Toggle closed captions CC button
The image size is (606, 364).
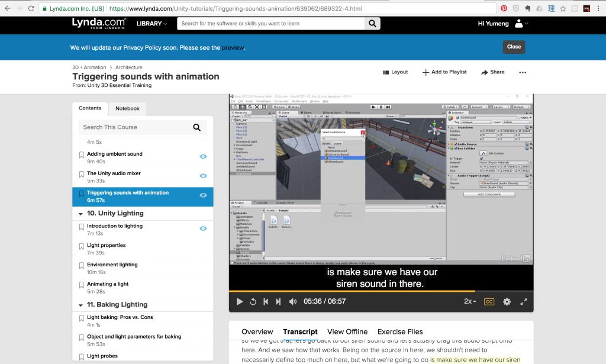(489, 302)
